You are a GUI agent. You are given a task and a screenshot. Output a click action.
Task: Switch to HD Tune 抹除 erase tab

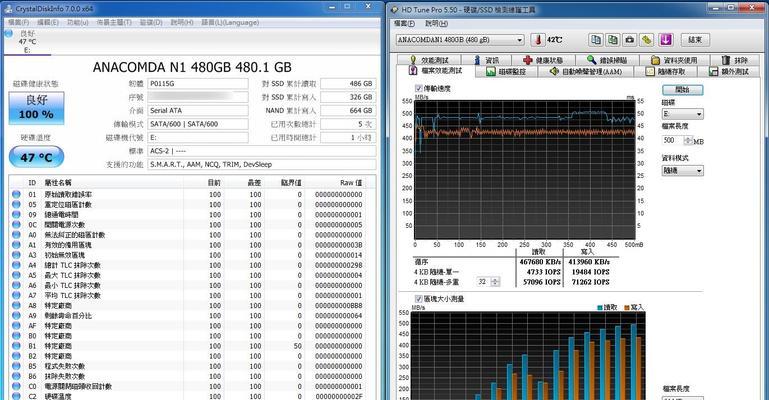coord(735,60)
